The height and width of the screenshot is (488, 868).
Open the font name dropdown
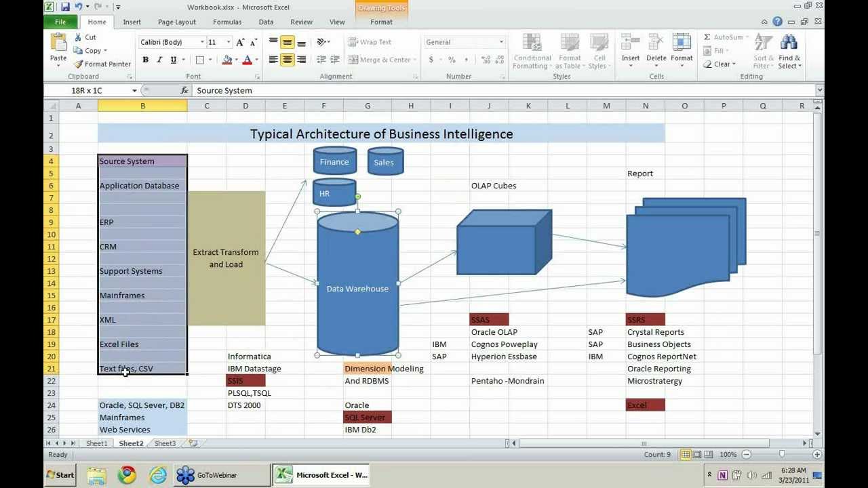pos(201,42)
